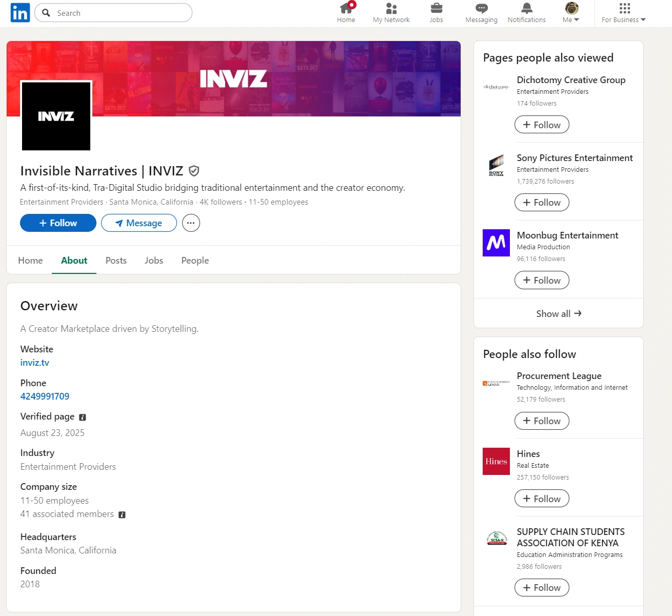Click the Invisible Narratives | INVIZ page title

click(102, 171)
